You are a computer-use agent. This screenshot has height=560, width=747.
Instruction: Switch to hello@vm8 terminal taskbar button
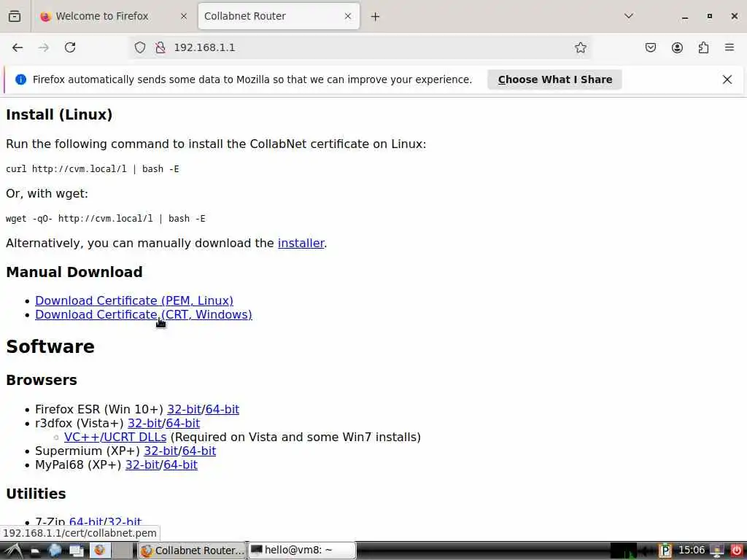click(302, 551)
